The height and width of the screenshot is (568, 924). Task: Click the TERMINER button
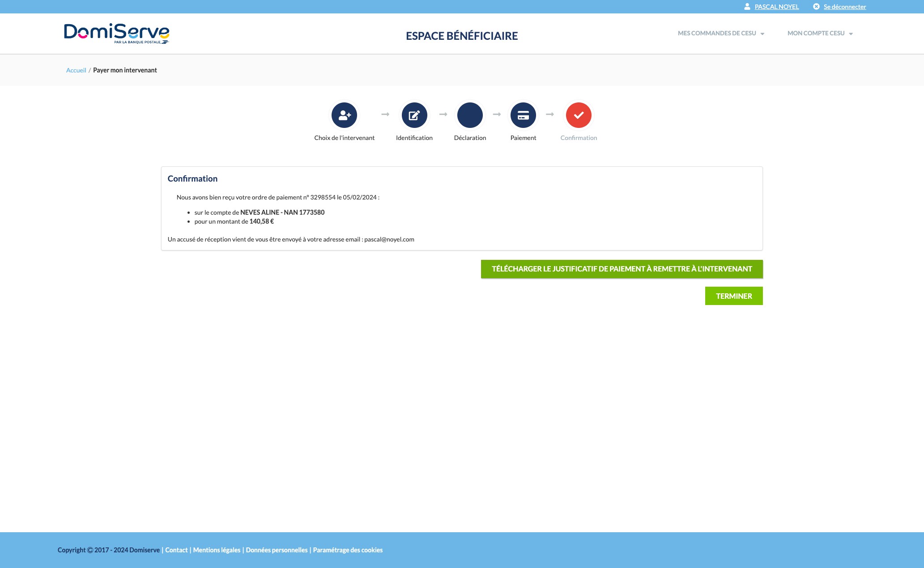coord(734,296)
